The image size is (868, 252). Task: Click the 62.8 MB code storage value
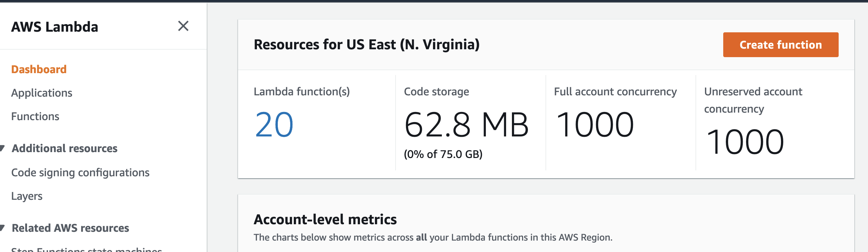click(466, 125)
